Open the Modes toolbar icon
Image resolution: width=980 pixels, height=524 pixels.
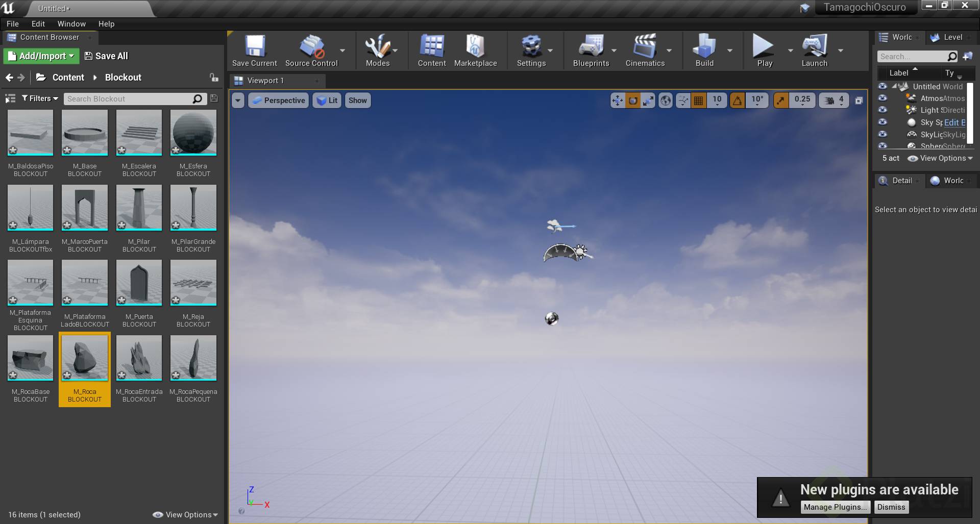[x=378, y=50]
